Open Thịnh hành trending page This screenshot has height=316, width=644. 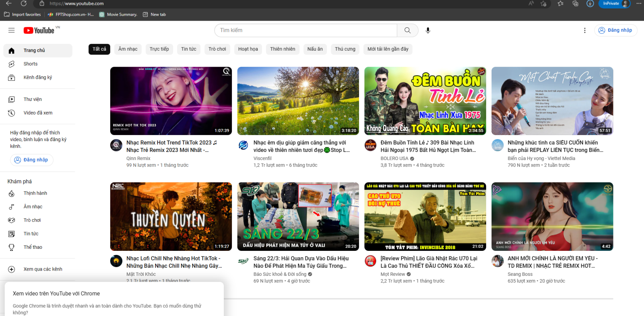coord(38,193)
